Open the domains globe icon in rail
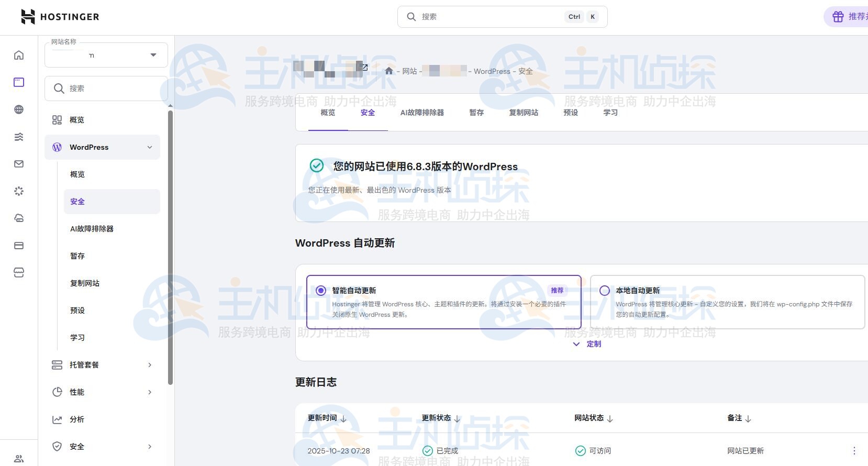The width and height of the screenshot is (868, 466). click(x=19, y=109)
